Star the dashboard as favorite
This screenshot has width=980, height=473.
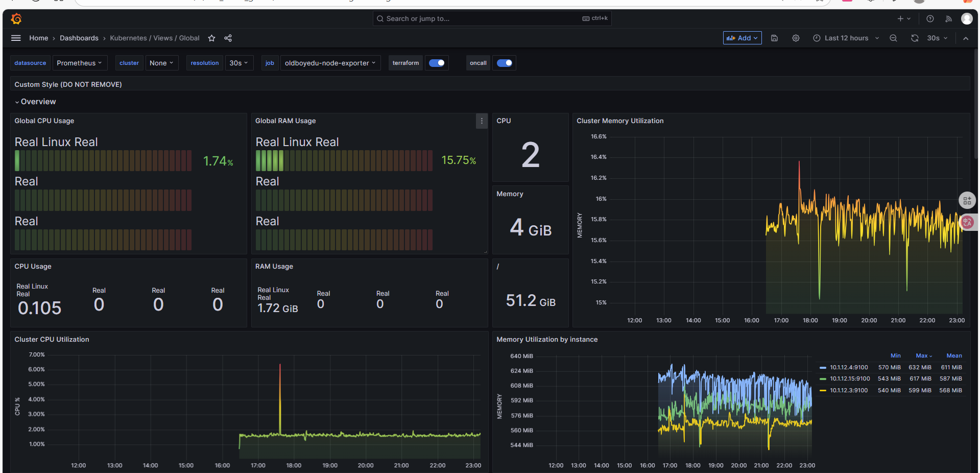[x=211, y=38]
